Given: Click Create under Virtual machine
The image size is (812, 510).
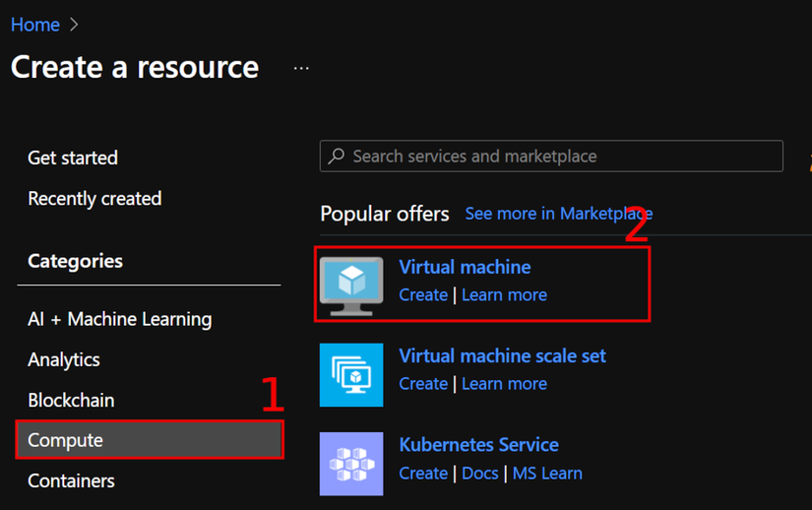Looking at the screenshot, I should click(x=423, y=294).
